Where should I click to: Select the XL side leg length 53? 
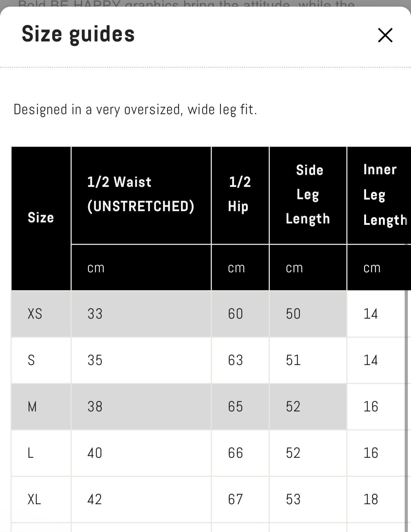pos(293,499)
